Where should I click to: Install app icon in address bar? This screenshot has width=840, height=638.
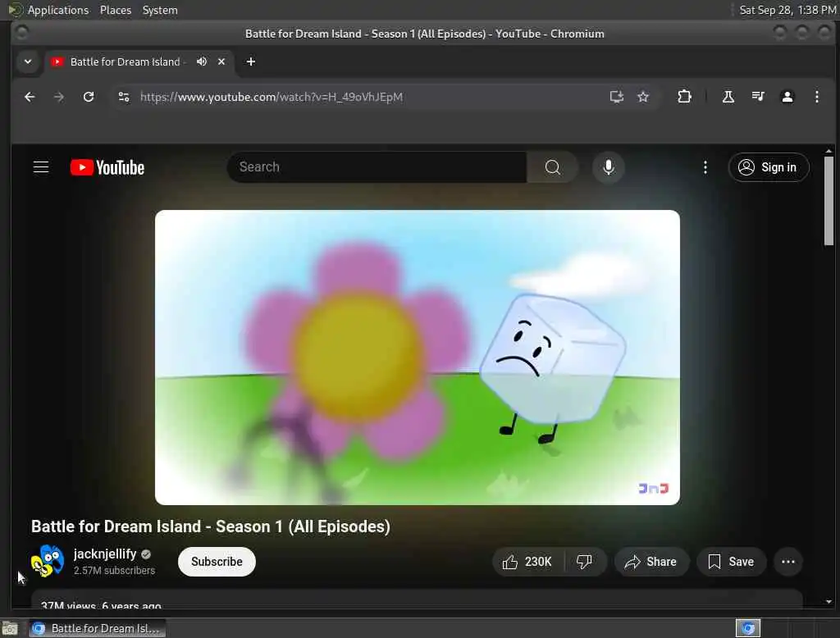point(617,97)
